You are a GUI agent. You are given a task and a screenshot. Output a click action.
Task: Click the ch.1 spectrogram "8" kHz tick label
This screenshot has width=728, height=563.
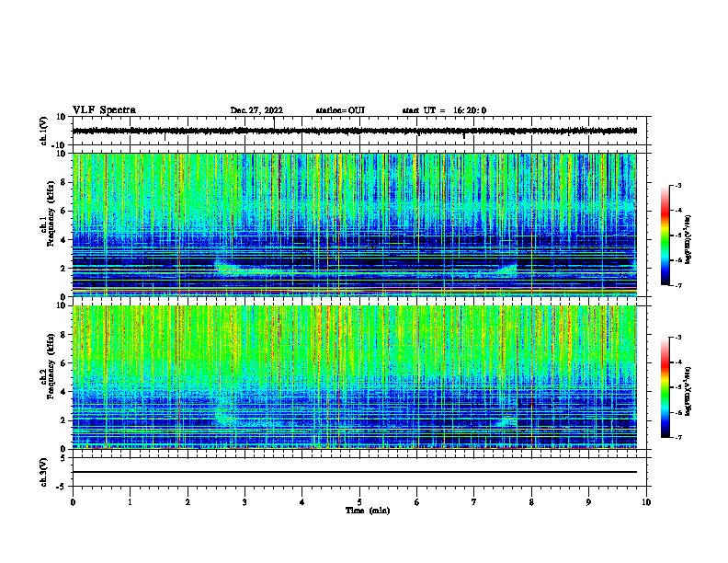tap(64, 182)
